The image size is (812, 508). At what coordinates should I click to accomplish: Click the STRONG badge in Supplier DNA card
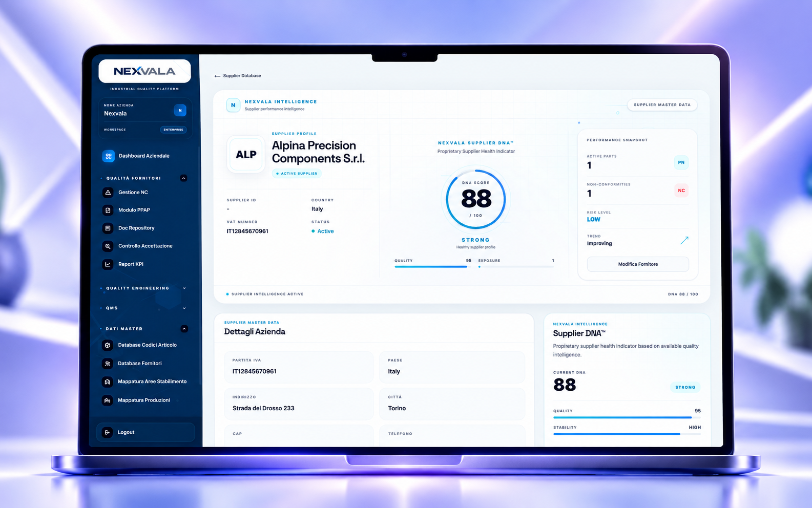685,387
